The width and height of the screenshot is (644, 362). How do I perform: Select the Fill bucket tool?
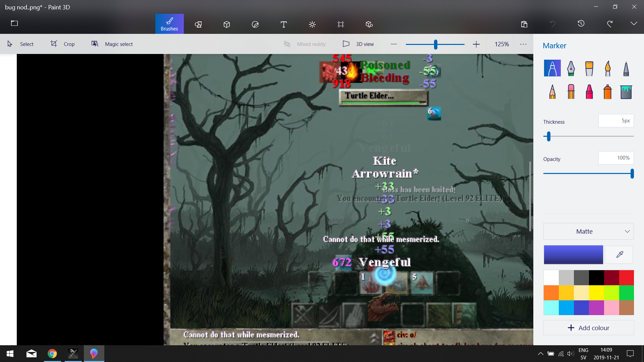[x=626, y=92]
